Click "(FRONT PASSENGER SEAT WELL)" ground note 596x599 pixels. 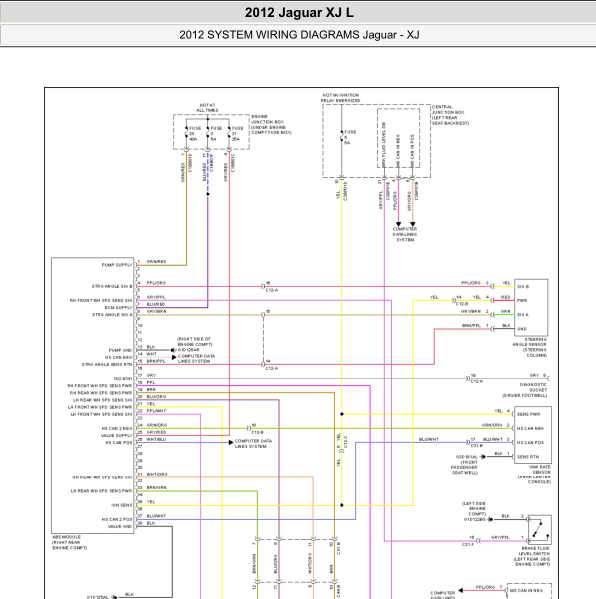464,468
